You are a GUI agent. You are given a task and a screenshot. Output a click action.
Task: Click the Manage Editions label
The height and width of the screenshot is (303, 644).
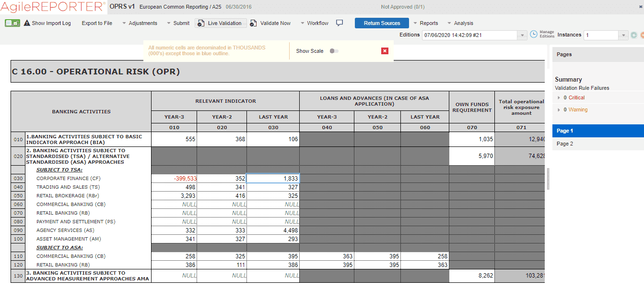click(x=547, y=35)
